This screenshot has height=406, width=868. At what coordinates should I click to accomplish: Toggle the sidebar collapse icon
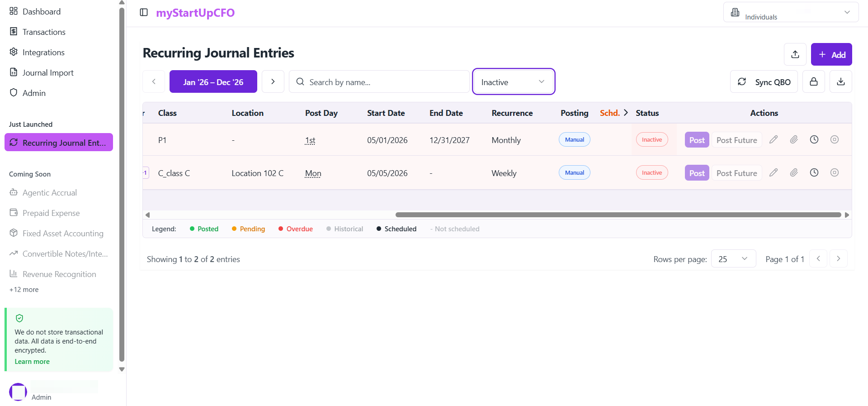144,12
